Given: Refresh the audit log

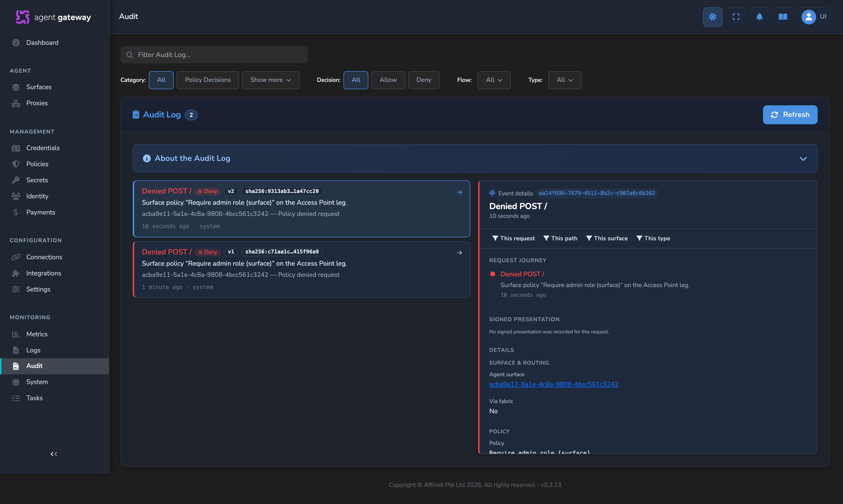Looking at the screenshot, I should [790, 115].
